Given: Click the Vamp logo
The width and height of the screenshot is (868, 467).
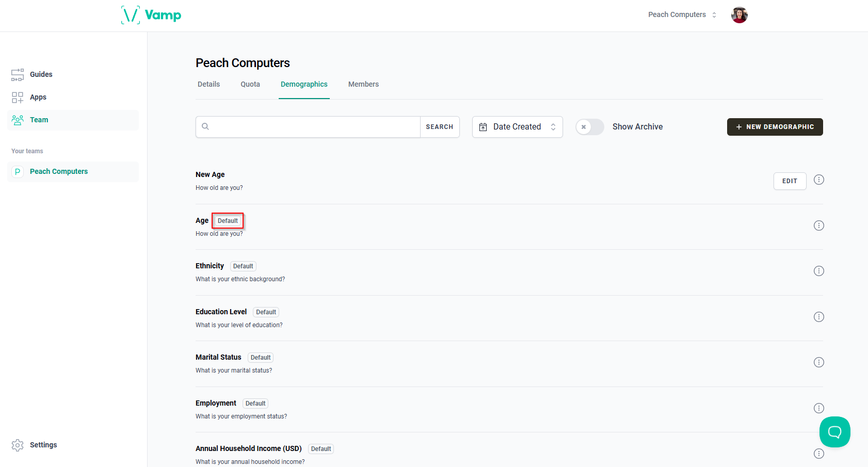Looking at the screenshot, I should point(151,15).
